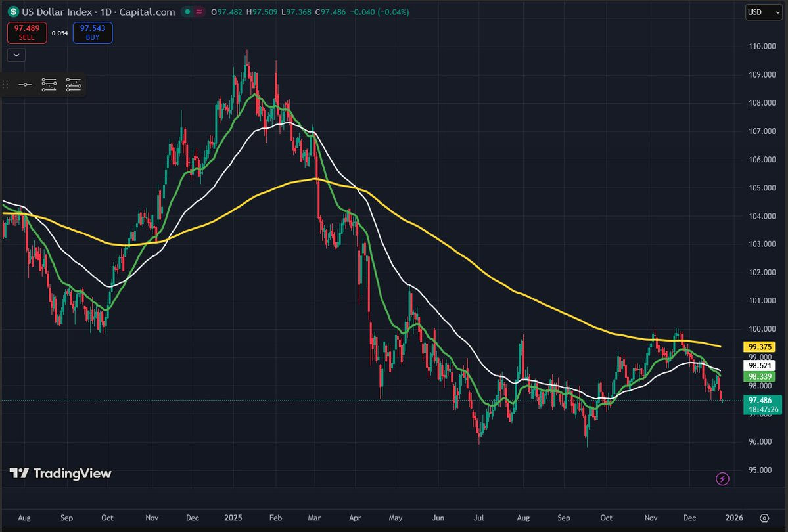Click the red 97.489 SELL button
Screen dimensions: 788x532
pos(27,33)
